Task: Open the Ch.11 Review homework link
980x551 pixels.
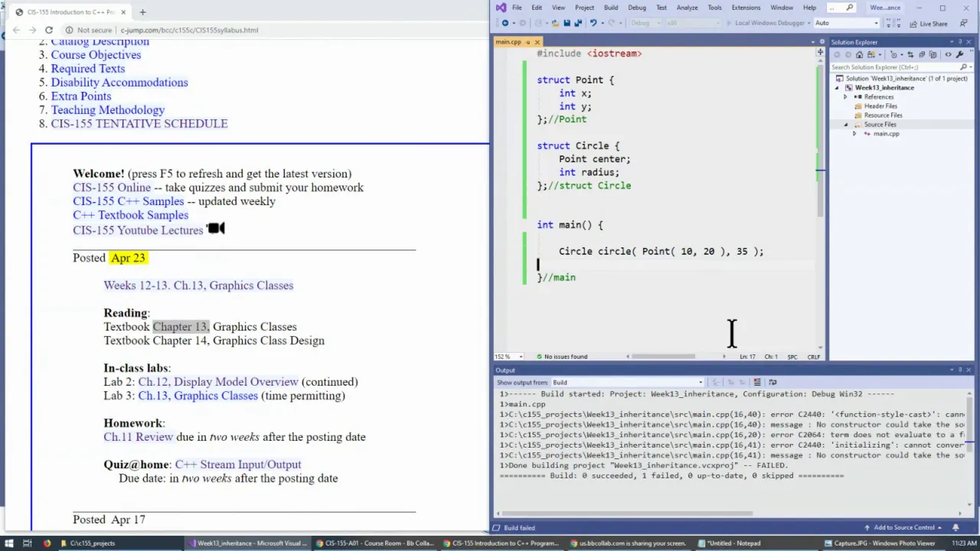Action: coord(139,437)
